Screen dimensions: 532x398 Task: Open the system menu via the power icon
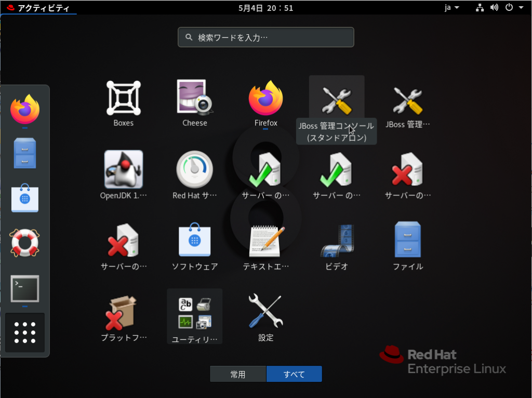tap(509, 7)
